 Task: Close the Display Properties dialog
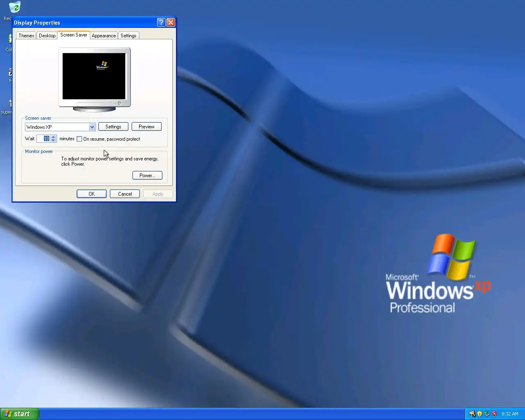(x=171, y=22)
